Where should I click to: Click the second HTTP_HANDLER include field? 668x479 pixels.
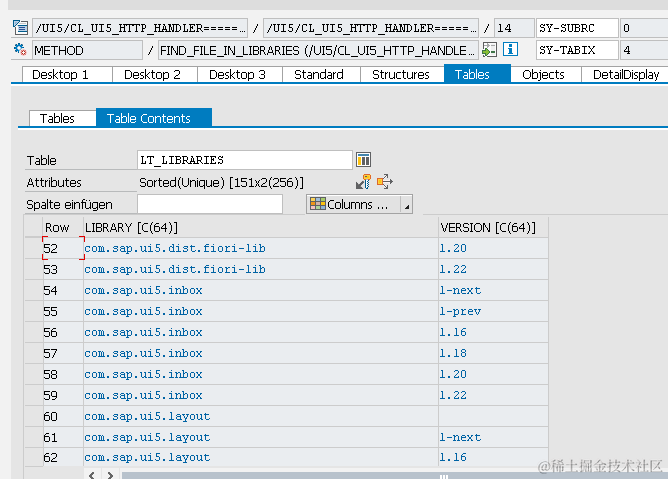(371, 28)
